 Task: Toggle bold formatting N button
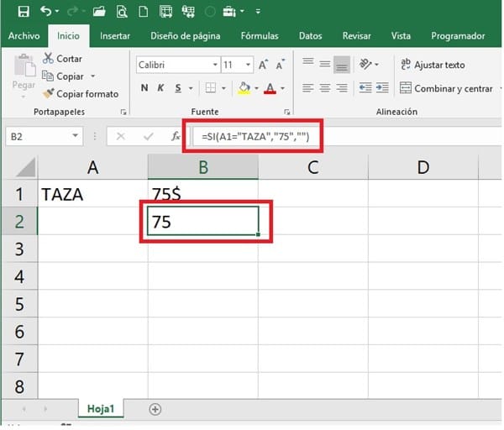pyautogui.click(x=144, y=88)
